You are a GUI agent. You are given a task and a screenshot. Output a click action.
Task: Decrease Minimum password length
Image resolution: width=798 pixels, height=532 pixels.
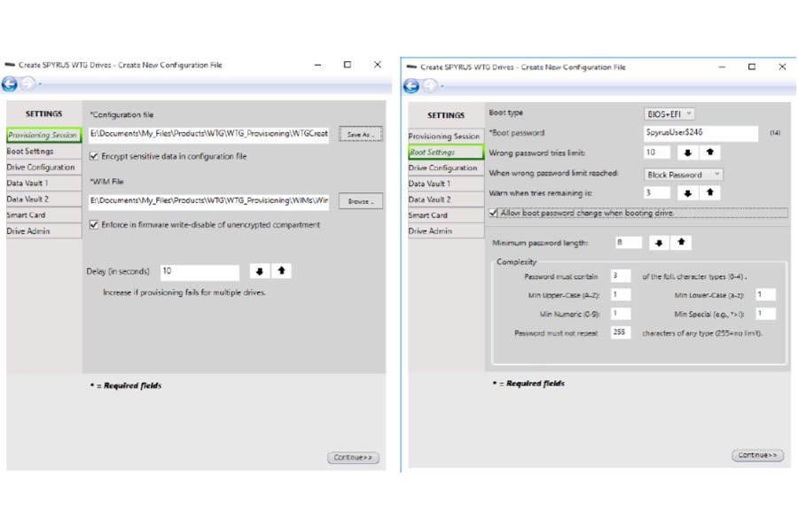pos(659,243)
